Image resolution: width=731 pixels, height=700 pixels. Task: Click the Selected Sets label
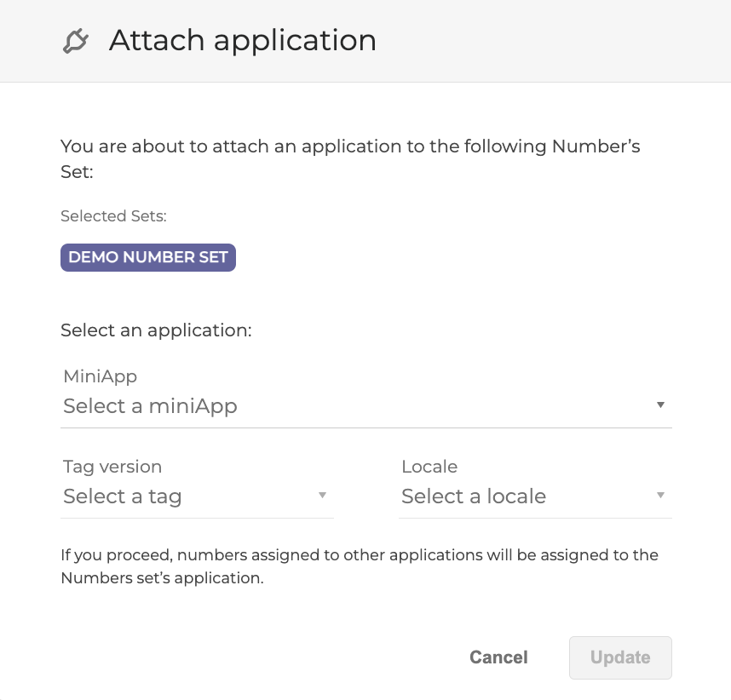[113, 215]
